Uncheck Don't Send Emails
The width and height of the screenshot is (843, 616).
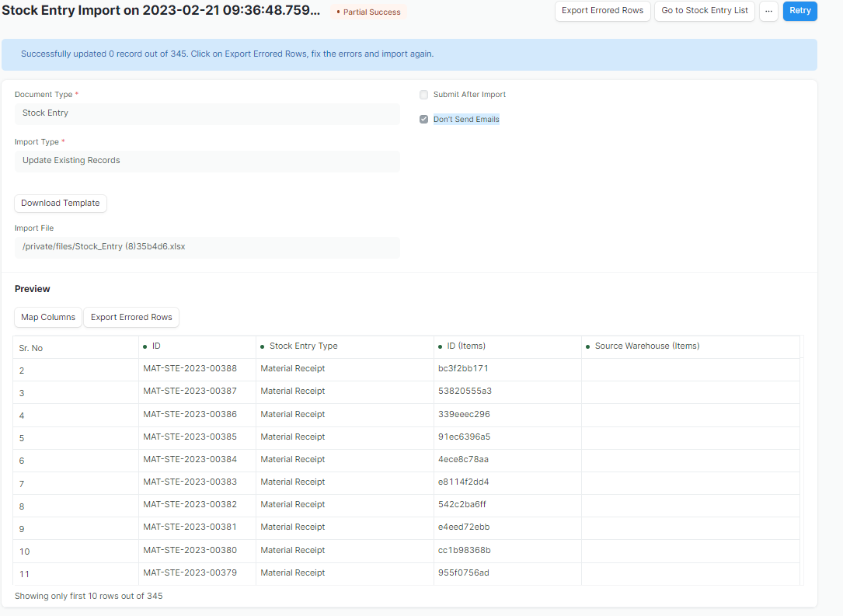pyautogui.click(x=423, y=119)
